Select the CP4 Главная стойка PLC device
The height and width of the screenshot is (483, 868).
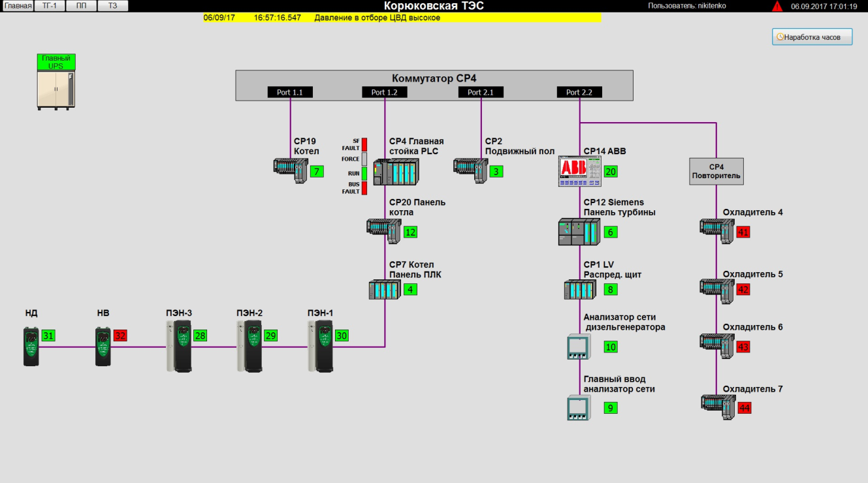(x=396, y=172)
